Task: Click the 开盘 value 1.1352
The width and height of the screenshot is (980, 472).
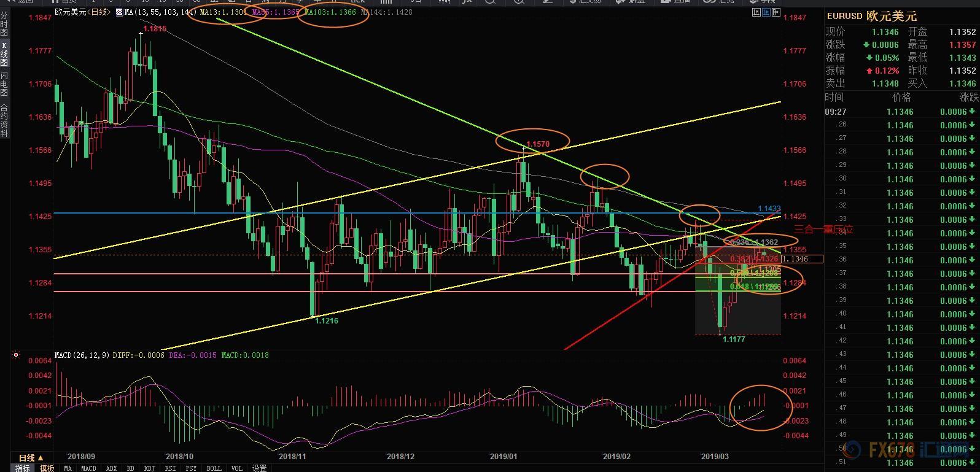Action: pos(962,32)
